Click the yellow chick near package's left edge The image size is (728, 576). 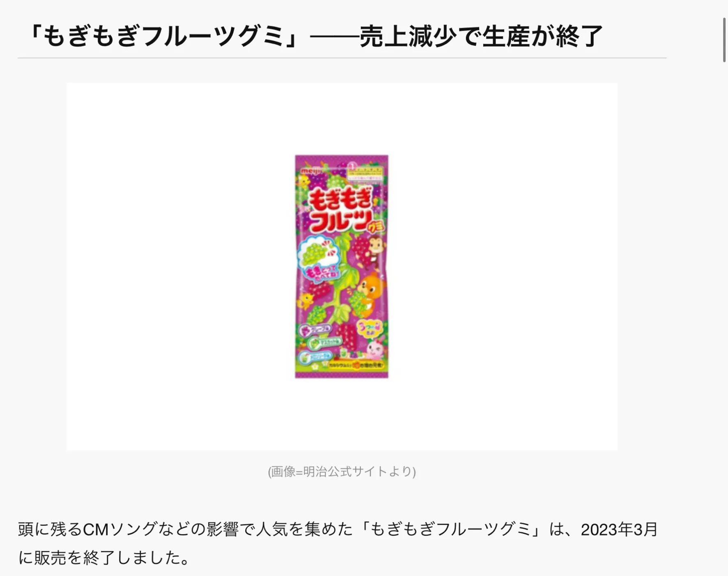(x=305, y=300)
